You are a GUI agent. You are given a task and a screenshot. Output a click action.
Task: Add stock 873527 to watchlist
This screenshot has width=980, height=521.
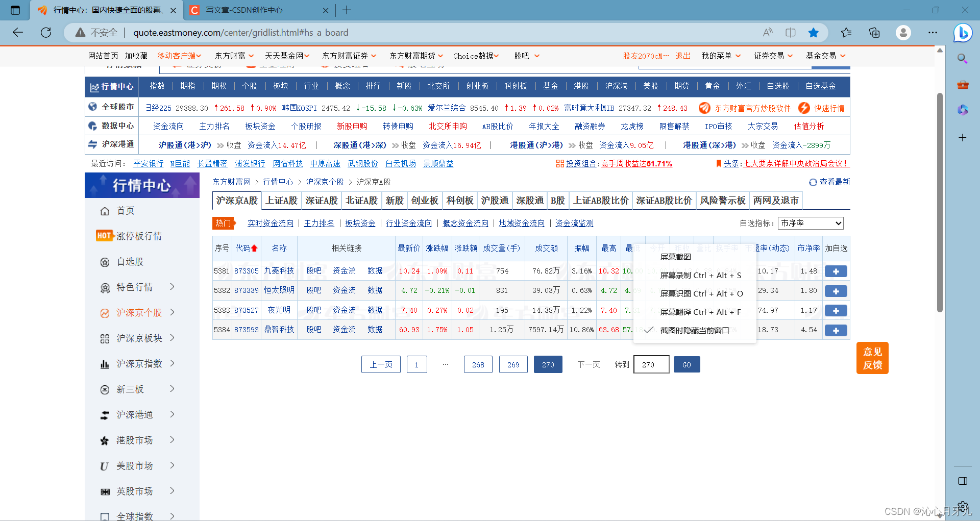(x=836, y=310)
